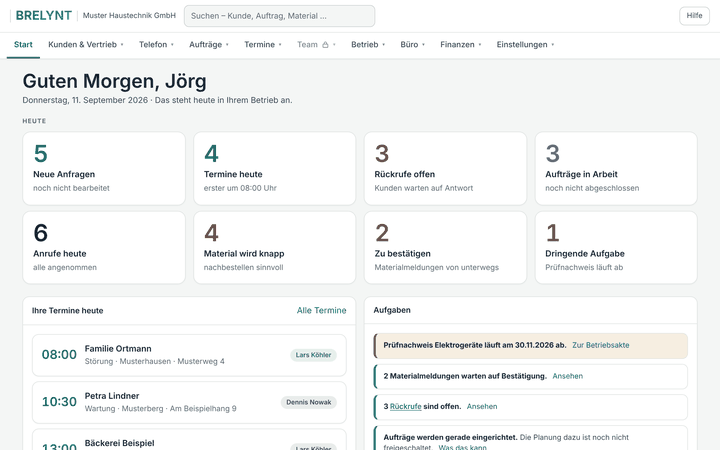Click Ansehen for Materialmeldungen
720x450 pixels.
(x=568, y=376)
